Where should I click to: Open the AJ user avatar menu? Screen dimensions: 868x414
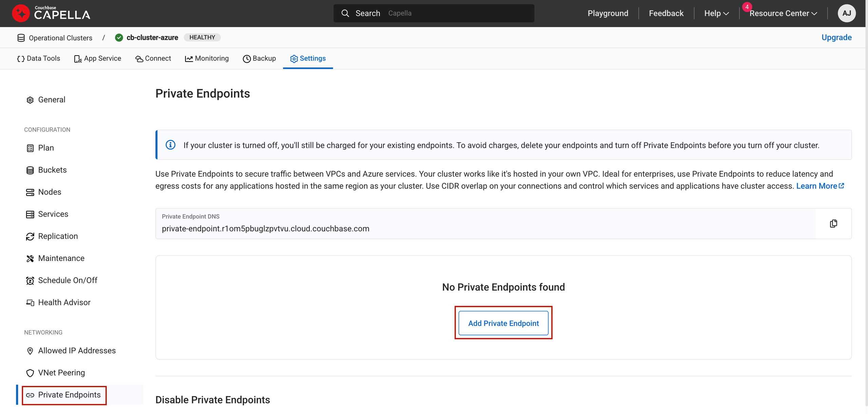pyautogui.click(x=846, y=13)
